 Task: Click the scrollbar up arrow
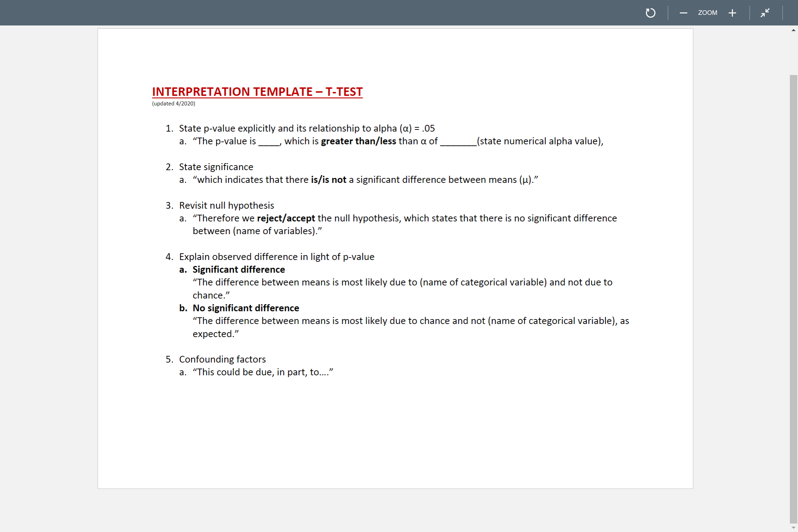tap(794, 30)
